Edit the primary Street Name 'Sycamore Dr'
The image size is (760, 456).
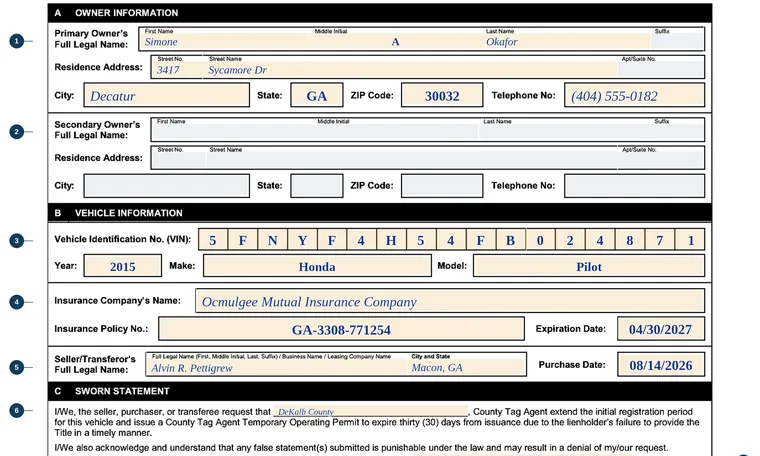[411, 67]
